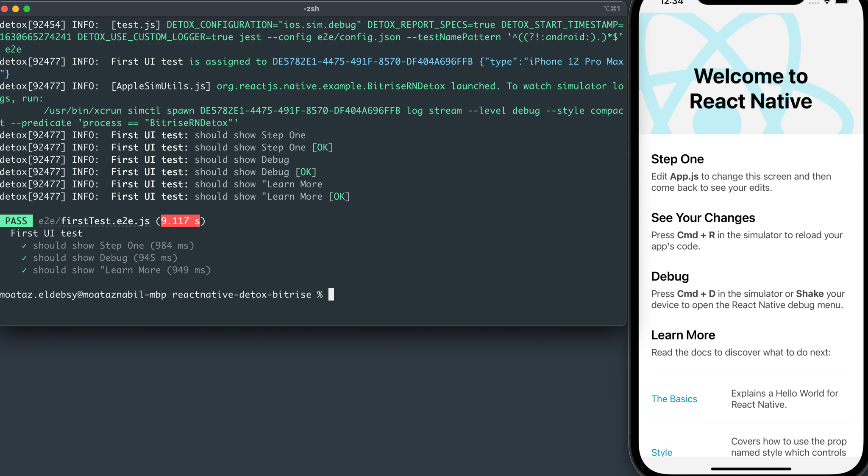The width and height of the screenshot is (868, 476).
Task: Click the firstTest.e2e.js file name
Action: click(x=105, y=221)
